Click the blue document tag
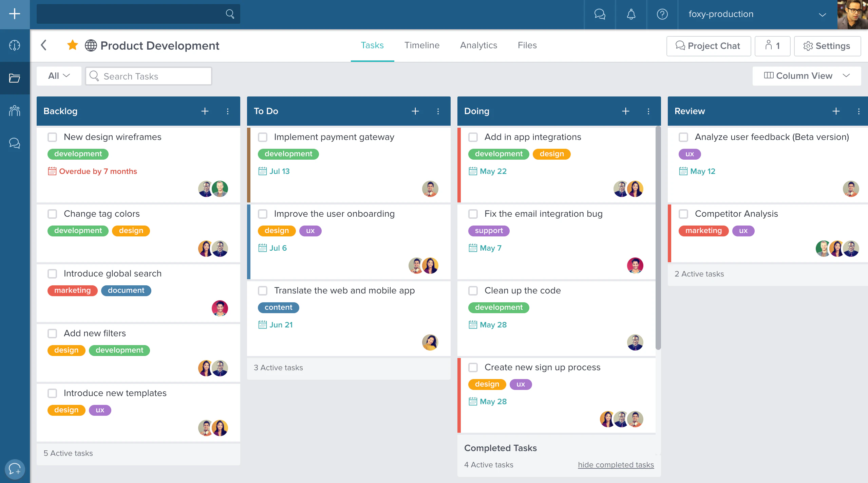The height and width of the screenshot is (483, 868). (126, 290)
